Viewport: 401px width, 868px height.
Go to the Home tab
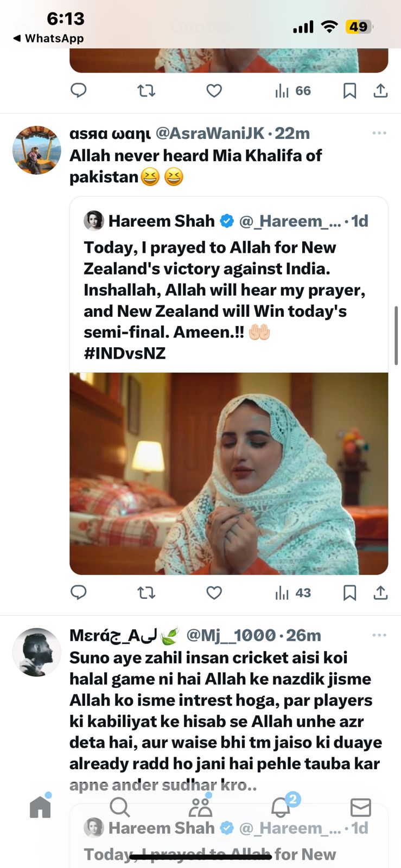40,807
